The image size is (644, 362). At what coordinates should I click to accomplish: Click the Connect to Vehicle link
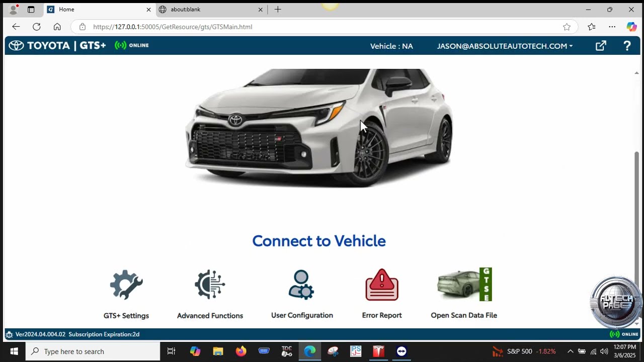[x=319, y=241]
